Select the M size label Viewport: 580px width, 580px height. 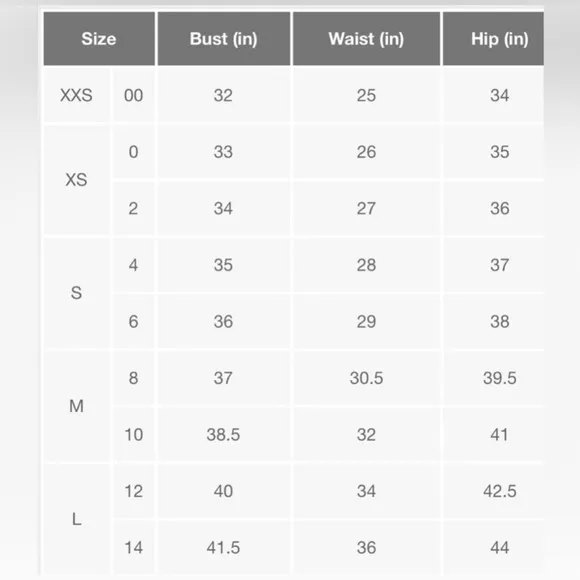[77, 406]
